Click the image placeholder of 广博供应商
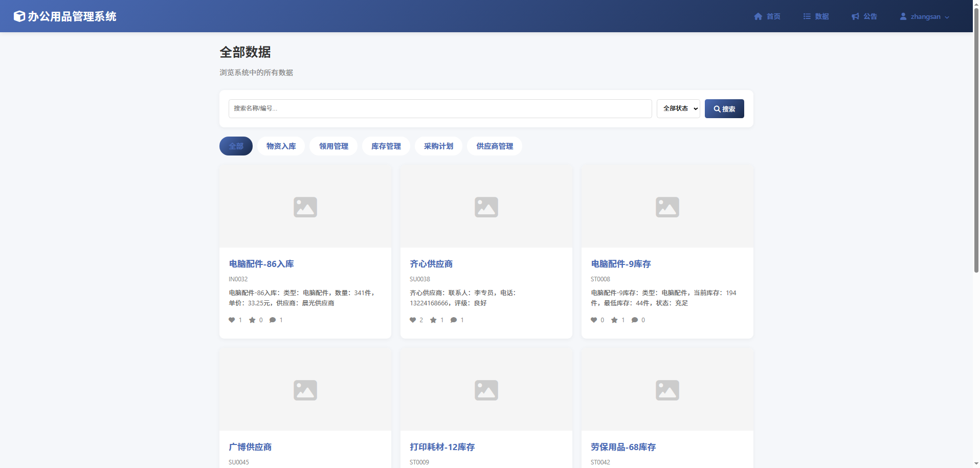980x468 pixels. pos(305,390)
